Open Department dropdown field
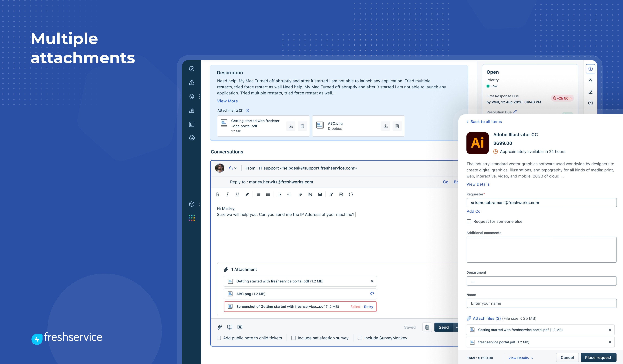Viewport: 623px width, 364px height. click(541, 281)
